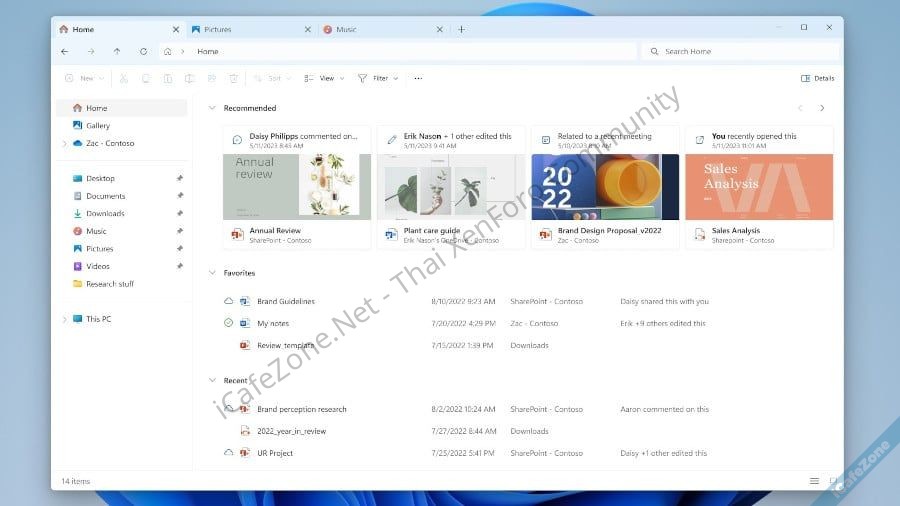Open the Filter dropdown
The width and height of the screenshot is (900, 506).
point(378,78)
